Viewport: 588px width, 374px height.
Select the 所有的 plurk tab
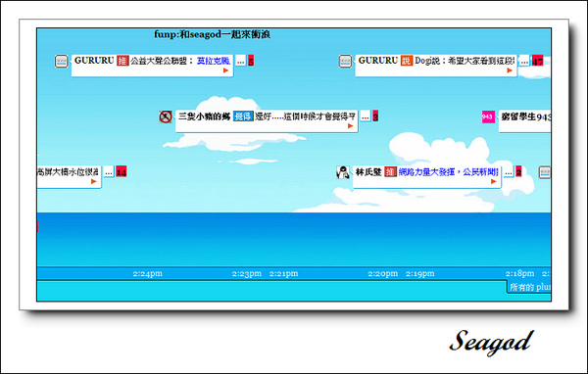[x=530, y=287]
